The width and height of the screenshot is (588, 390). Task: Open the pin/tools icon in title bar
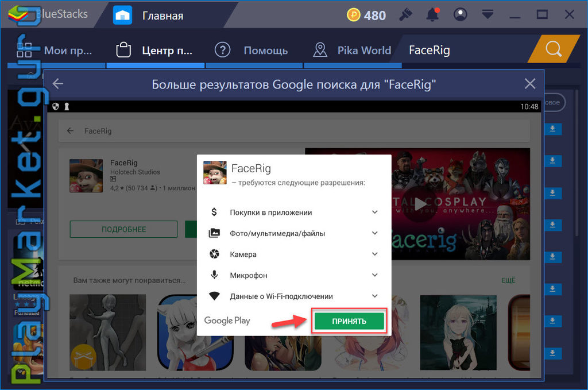coord(406,14)
